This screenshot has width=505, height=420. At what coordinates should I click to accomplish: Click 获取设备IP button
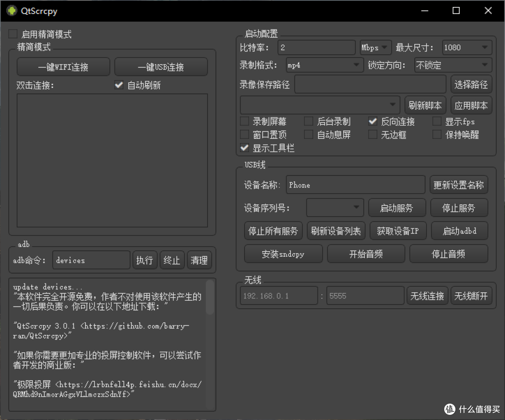(x=398, y=231)
